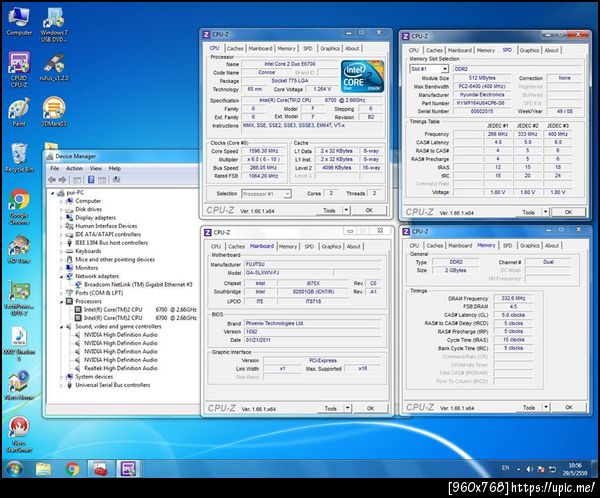This screenshot has height=498, width=600.
Task: Open the WMA audio file on the desktop
Action: click(x=19, y=343)
